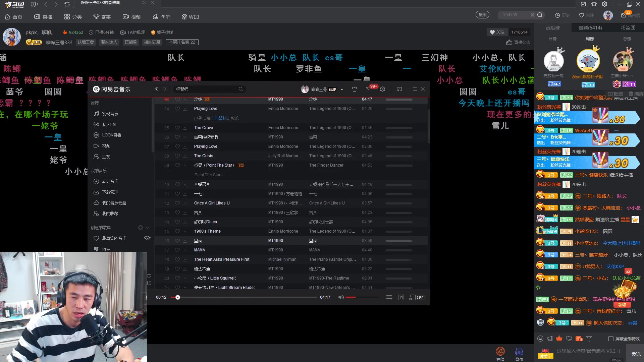The height and width of the screenshot is (362, 644).
Task: Open Douyu viewing 历史
Action: click(562, 15)
